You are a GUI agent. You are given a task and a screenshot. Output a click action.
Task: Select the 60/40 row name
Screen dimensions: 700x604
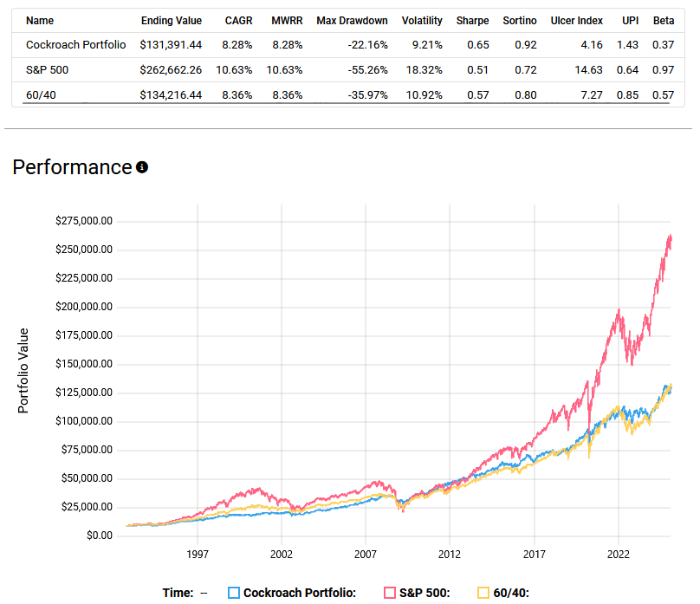coord(41,95)
